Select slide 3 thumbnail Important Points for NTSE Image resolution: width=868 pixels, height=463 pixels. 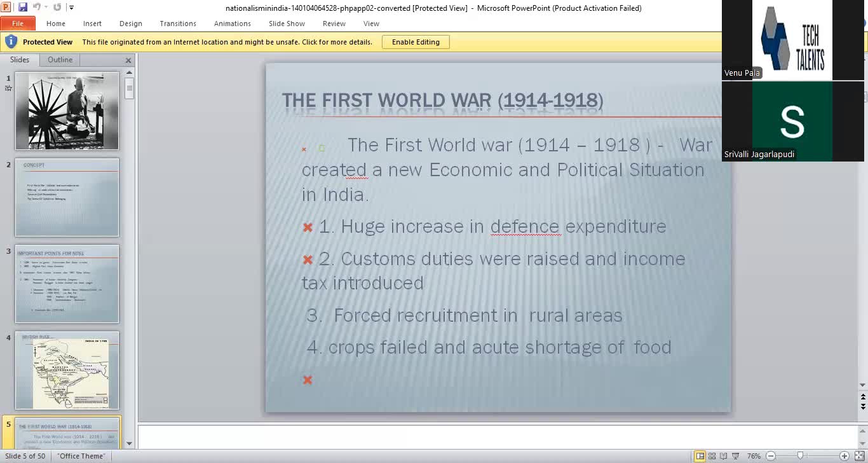(67, 284)
